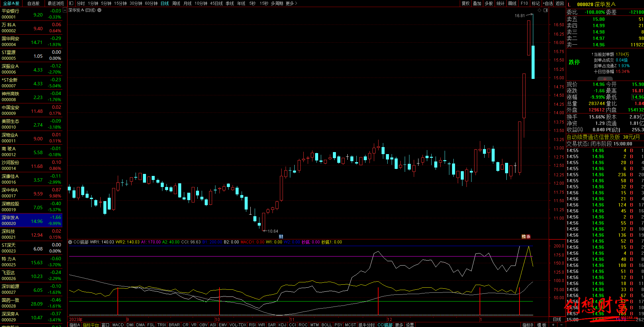644x327 pixels.
Task: Select 万科A 000002 in stock list
Action: pyautogui.click(x=31, y=28)
